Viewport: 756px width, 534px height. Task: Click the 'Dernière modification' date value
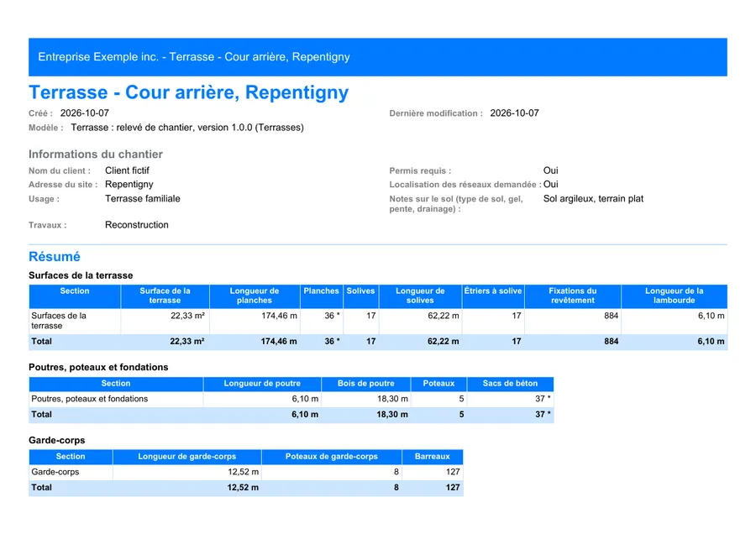[x=514, y=113]
